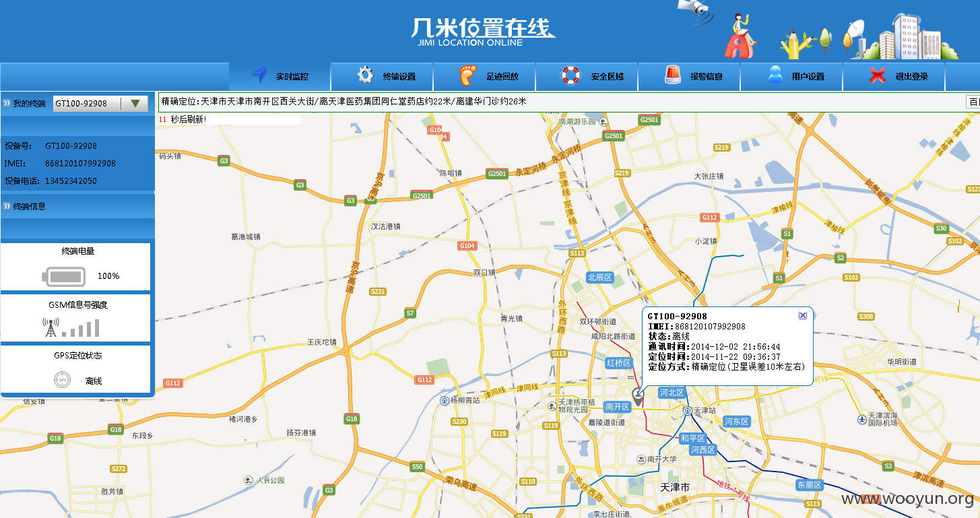Click the GPS status target icon
980x518 pixels.
pyautogui.click(x=62, y=380)
